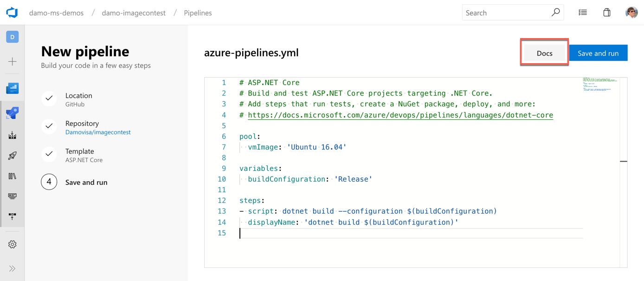This screenshot has width=644, height=281.
Task: Open the Pipelines rocket icon in sidebar
Action: tap(12, 112)
